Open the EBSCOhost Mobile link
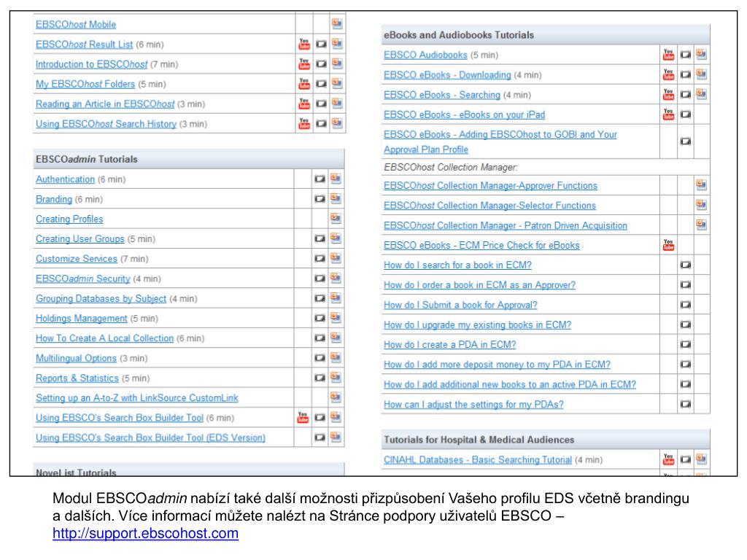This screenshot has height=560, width=747. click(x=76, y=24)
